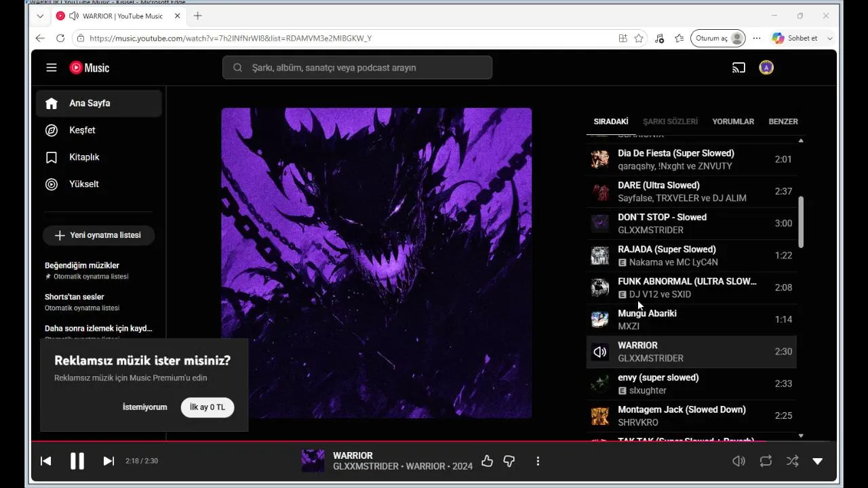Viewport: 868px width, 488px height.
Task: Open the account avatar menu
Action: [766, 68]
